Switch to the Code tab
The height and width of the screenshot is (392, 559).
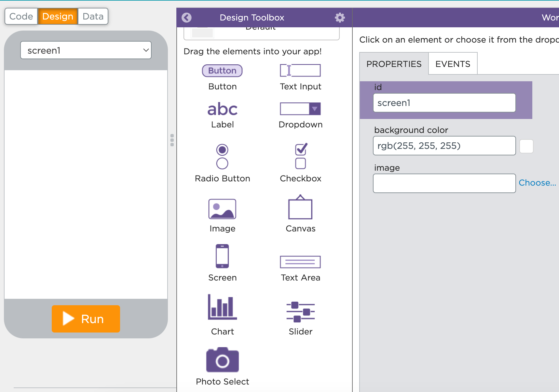pyautogui.click(x=21, y=16)
